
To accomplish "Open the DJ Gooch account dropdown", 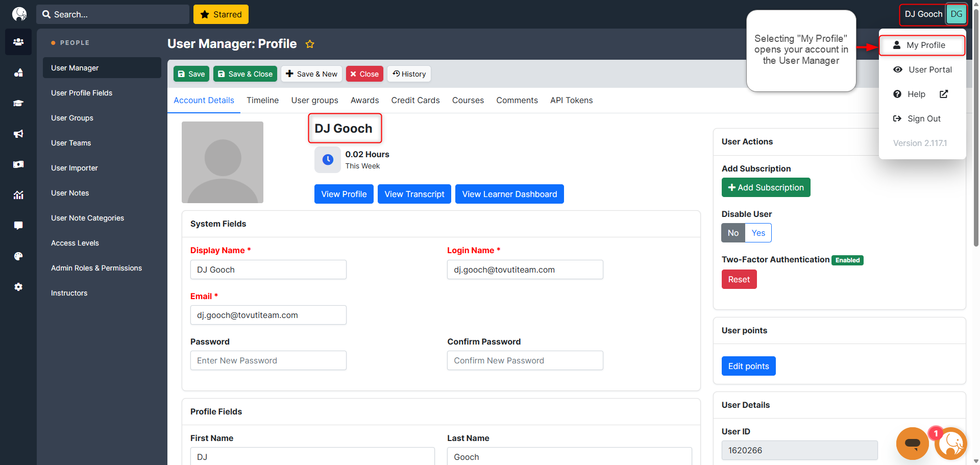I will tap(933, 14).
